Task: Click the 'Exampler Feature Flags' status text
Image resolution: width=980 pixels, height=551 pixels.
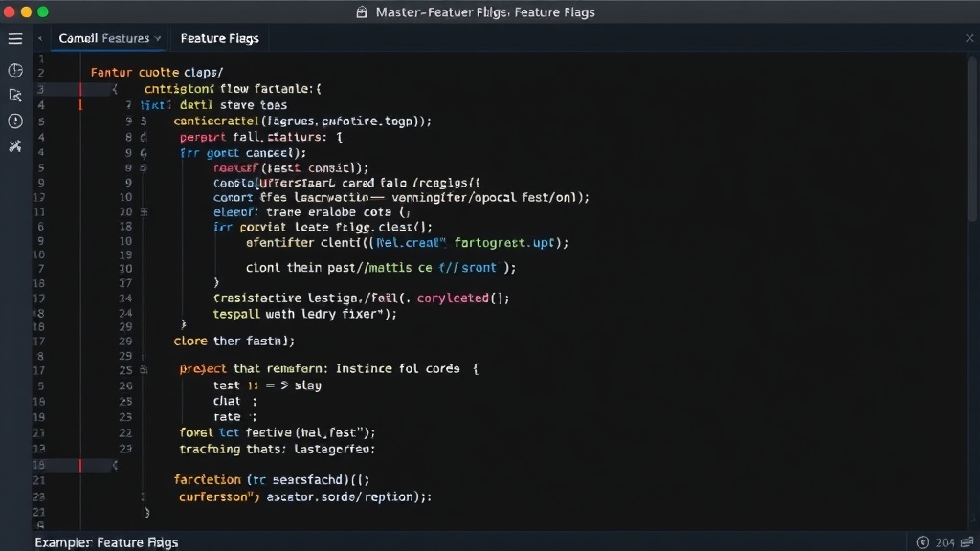Action: (106, 542)
